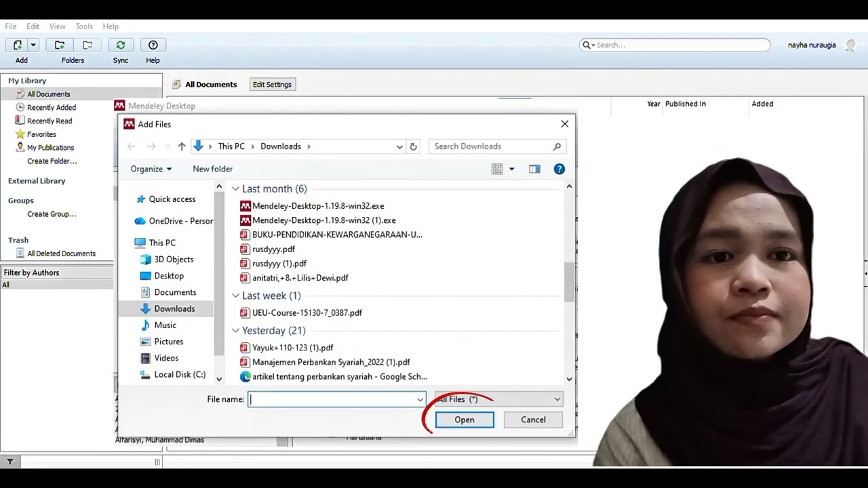This screenshot has width=868, height=488.
Task: Select Recently Added in library
Action: (51, 107)
